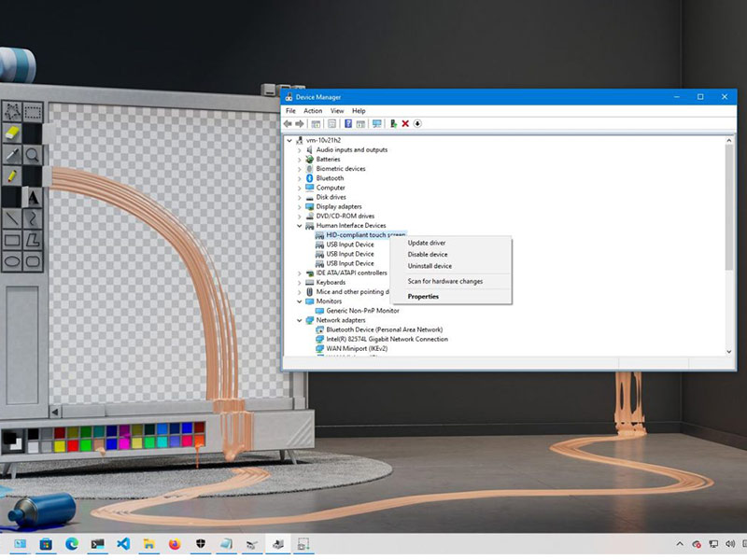Toggle the Show/Hide Action Pane toolbar icon

[x=360, y=124]
